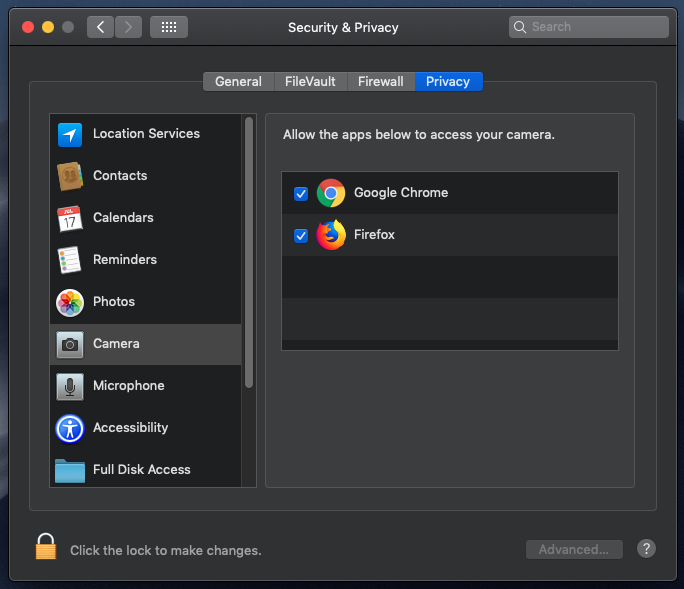Click the padlock to unlock changes
The height and width of the screenshot is (589, 684).
pyautogui.click(x=46, y=546)
